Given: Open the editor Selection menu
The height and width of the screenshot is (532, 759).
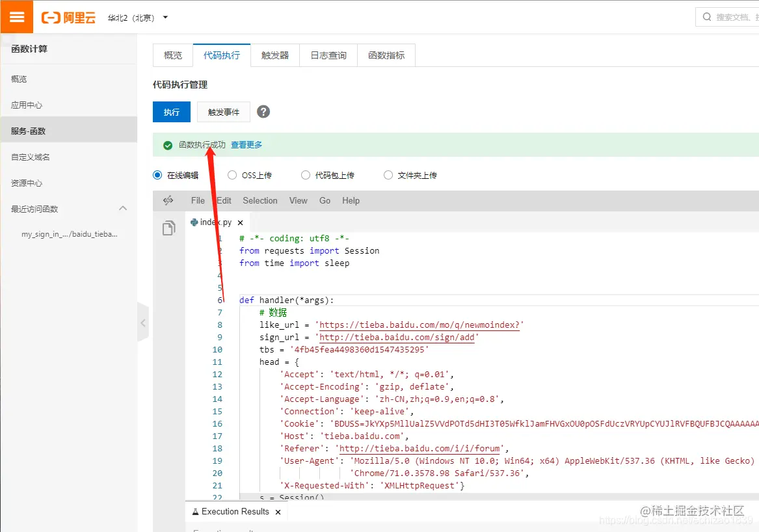Looking at the screenshot, I should click(260, 200).
